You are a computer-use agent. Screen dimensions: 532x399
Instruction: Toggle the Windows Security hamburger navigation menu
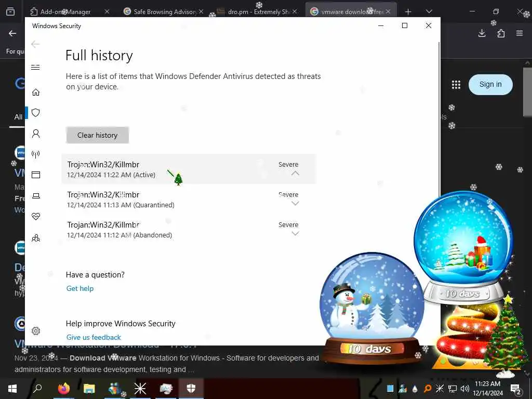[x=35, y=67]
